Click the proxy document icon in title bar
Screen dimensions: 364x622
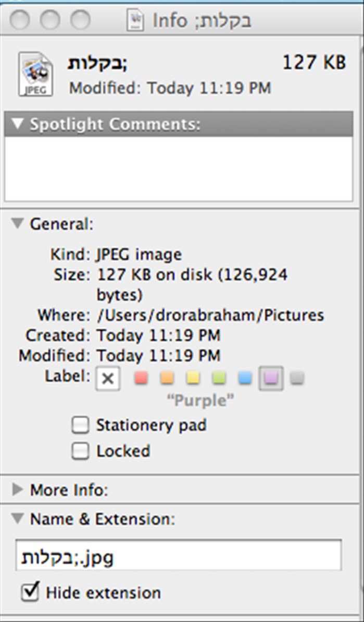135,21
